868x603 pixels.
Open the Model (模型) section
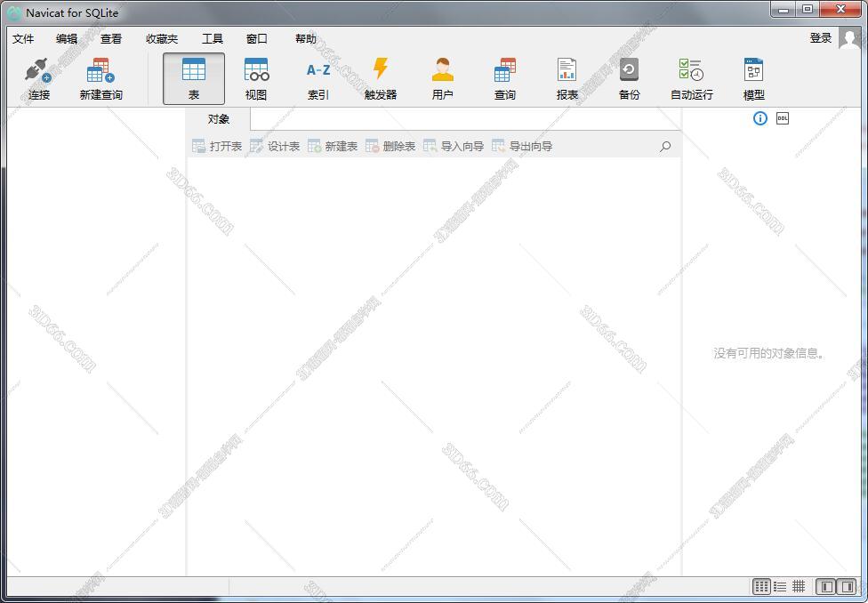pyautogui.click(x=753, y=78)
